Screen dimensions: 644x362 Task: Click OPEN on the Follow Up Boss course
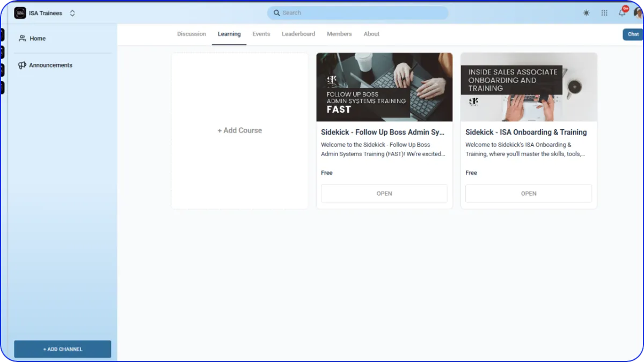point(384,194)
